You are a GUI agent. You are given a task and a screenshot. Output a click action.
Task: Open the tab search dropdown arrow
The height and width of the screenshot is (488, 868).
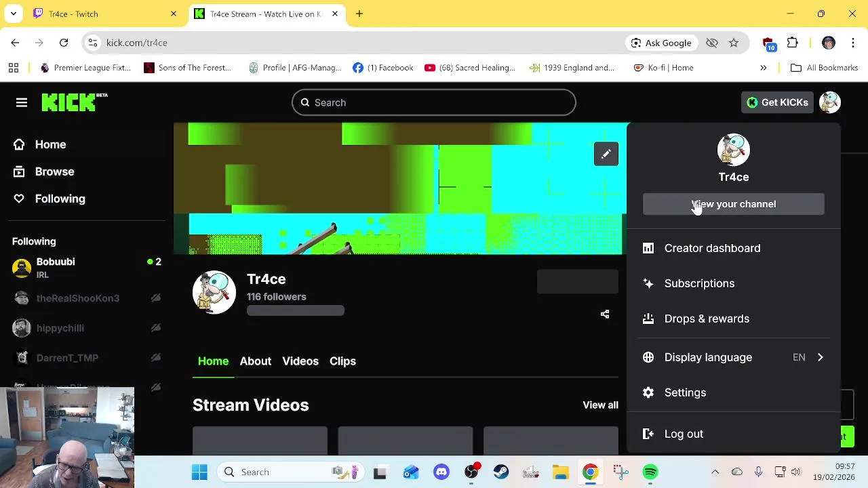(x=13, y=14)
